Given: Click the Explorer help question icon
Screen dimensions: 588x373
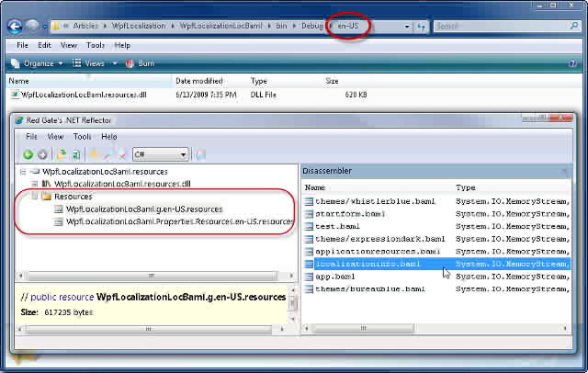Looking at the screenshot, I should pyautogui.click(x=572, y=63).
